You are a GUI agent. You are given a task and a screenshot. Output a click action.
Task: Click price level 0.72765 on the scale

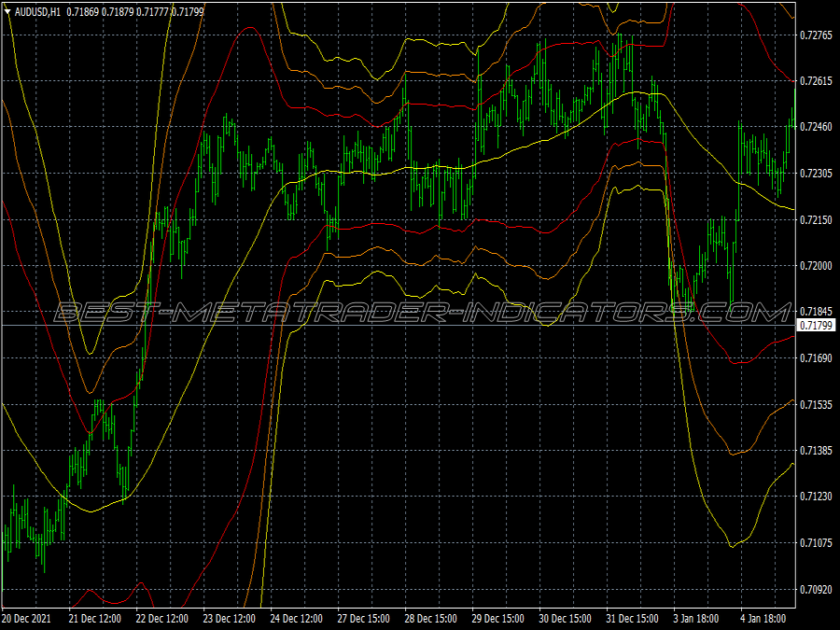[816, 35]
